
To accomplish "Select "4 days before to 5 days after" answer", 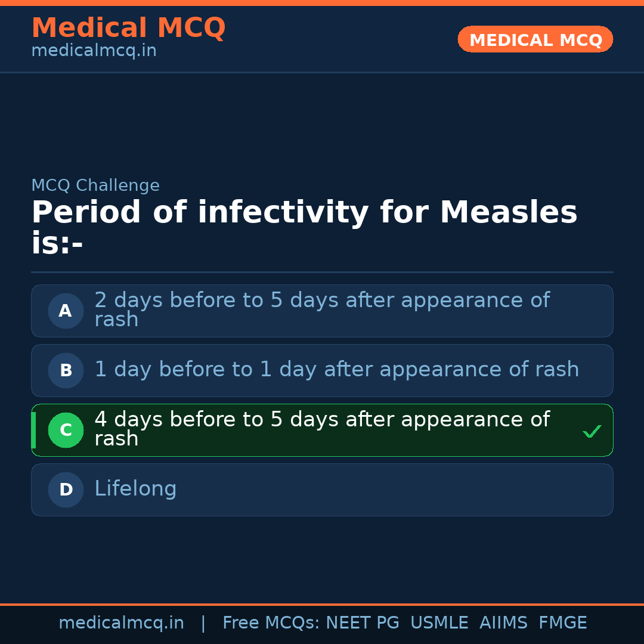I will [322, 429].
